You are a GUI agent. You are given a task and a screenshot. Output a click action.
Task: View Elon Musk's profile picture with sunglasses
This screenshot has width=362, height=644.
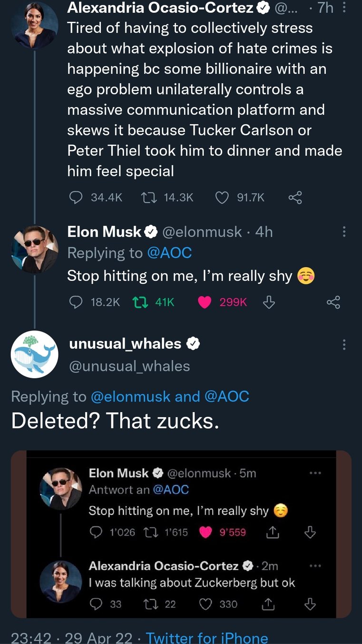point(34,249)
